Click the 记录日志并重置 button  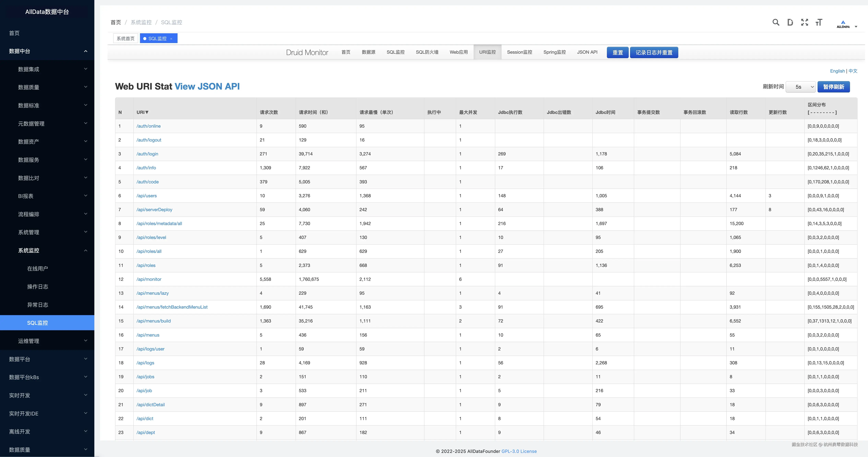coord(654,52)
